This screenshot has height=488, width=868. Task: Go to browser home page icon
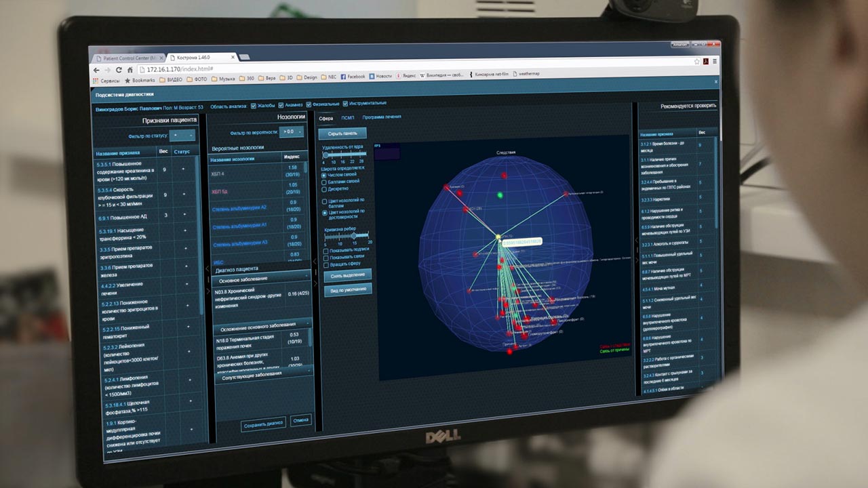point(130,70)
